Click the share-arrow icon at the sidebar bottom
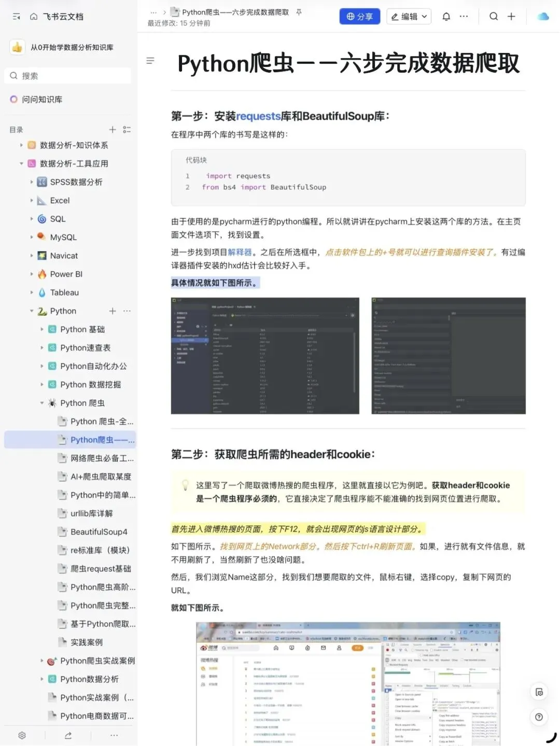 pyautogui.click(x=68, y=735)
